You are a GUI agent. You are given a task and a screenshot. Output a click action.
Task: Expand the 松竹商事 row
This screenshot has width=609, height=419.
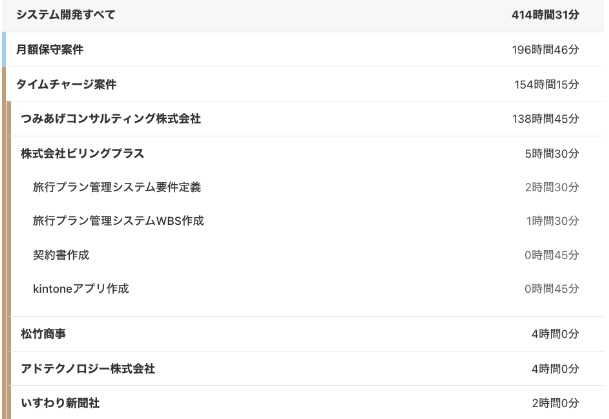[307, 334]
